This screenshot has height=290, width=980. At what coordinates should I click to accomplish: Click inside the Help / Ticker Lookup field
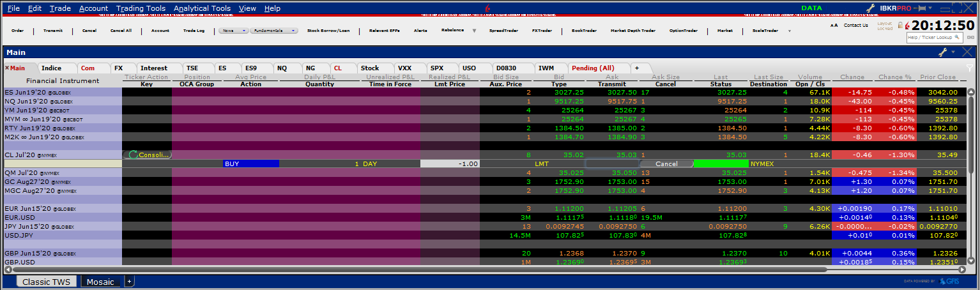pyautogui.click(x=934, y=38)
